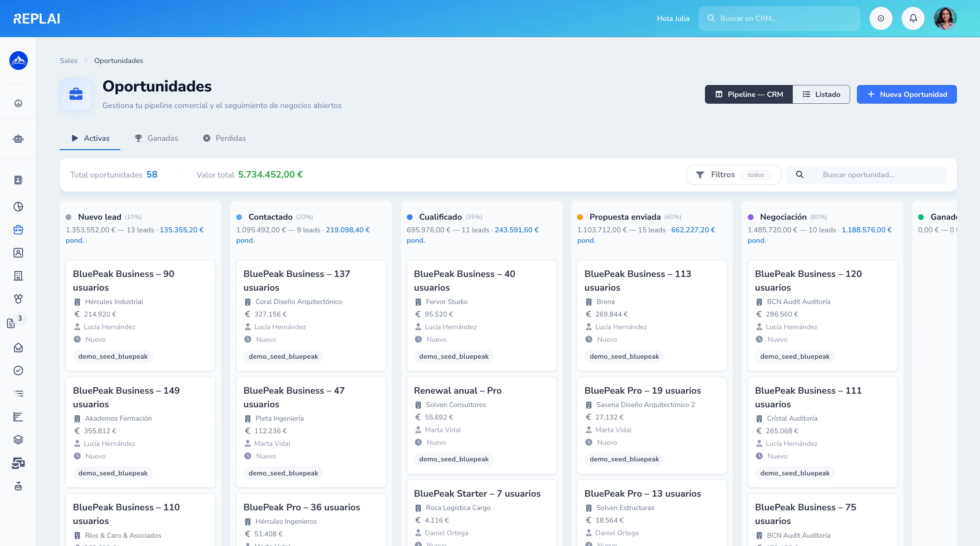Open the building companies sidebar icon
Viewport: 980px width, 546px height.
tap(18, 276)
